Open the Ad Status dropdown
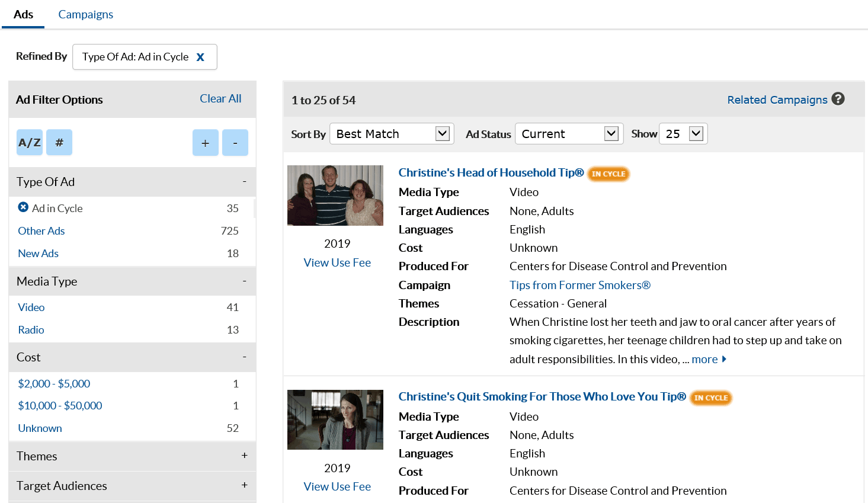Image resolution: width=868 pixels, height=503 pixels. [x=569, y=134]
